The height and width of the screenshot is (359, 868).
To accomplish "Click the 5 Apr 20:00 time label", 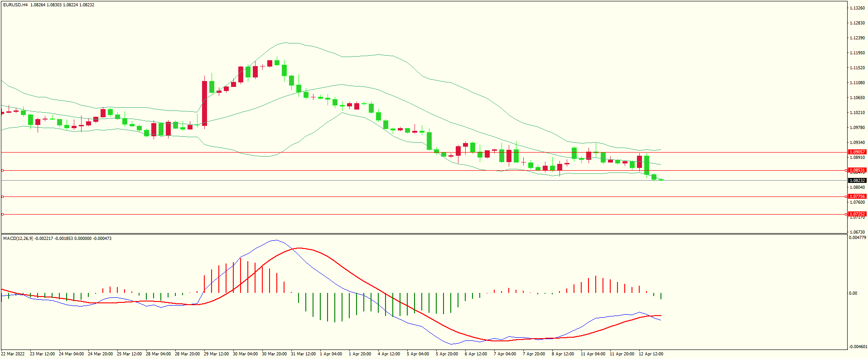I will pyautogui.click(x=447, y=354).
